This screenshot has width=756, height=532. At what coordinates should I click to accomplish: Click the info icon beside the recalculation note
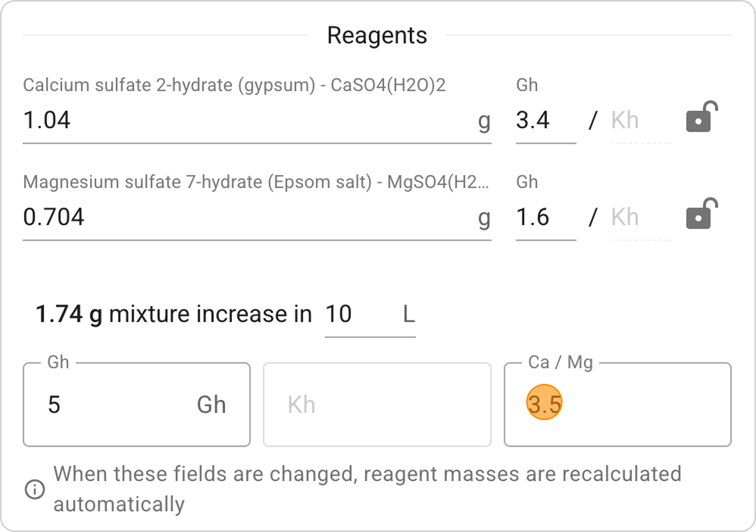tap(35, 489)
